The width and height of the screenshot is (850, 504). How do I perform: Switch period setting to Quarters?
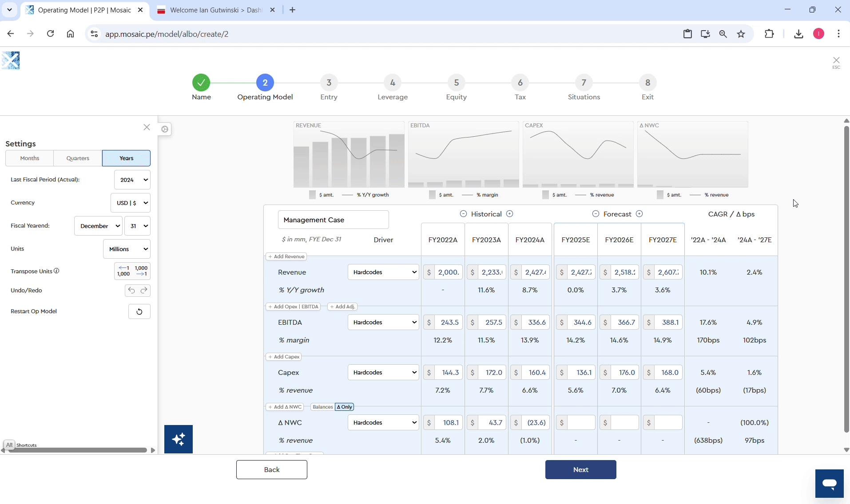(x=78, y=158)
